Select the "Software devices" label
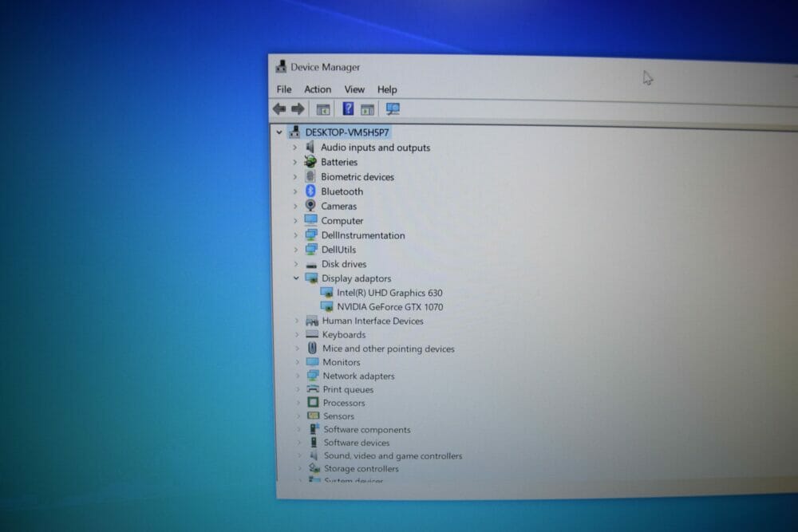The image size is (798, 532). tap(356, 443)
